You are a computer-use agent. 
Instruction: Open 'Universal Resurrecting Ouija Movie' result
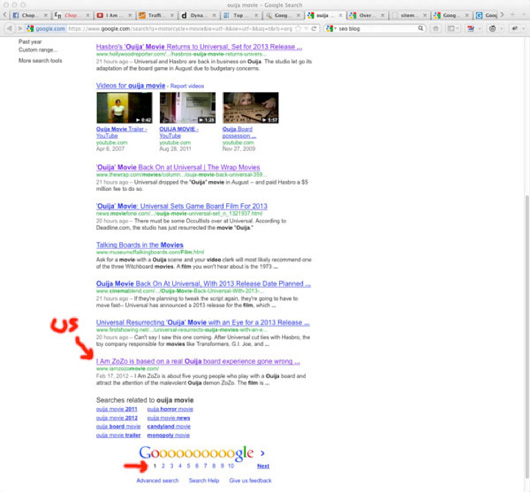pos(202,322)
